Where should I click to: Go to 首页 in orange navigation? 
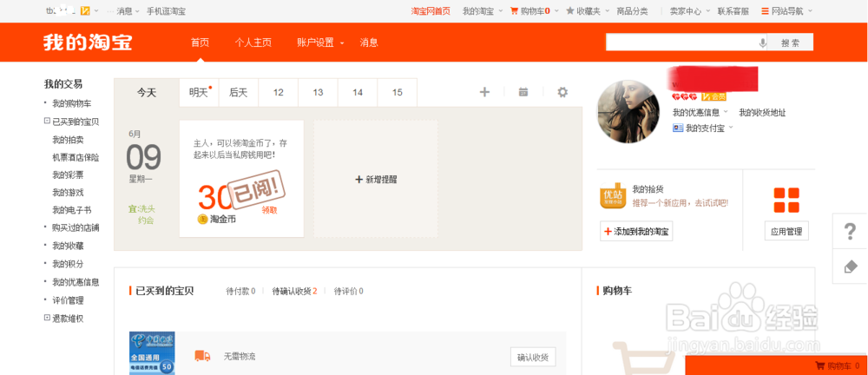(x=200, y=43)
